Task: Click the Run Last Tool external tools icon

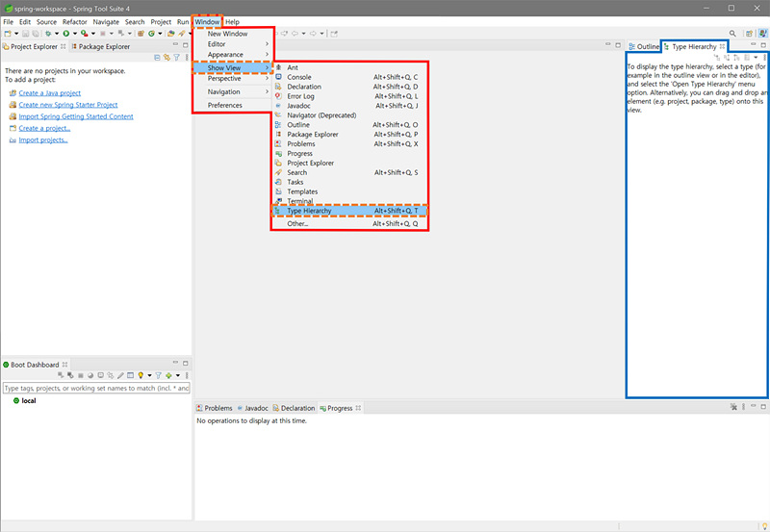Action: [85, 34]
